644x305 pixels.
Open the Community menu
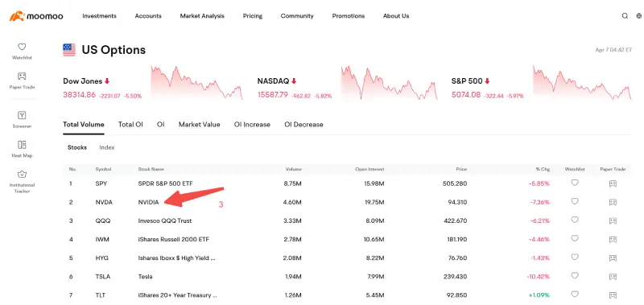point(297,16)
